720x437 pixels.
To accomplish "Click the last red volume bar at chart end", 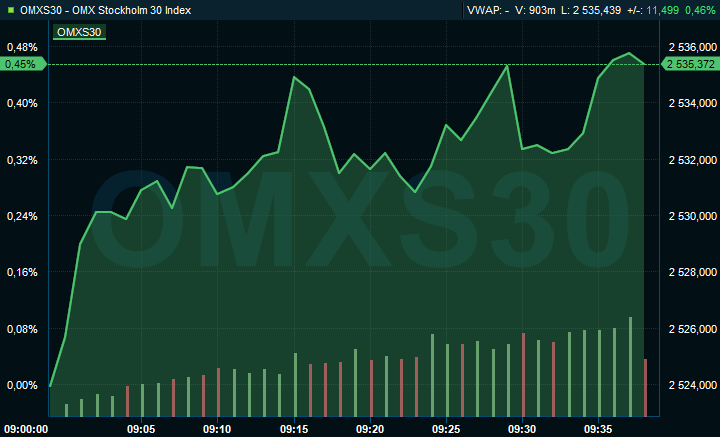I will tap(646, 387).
